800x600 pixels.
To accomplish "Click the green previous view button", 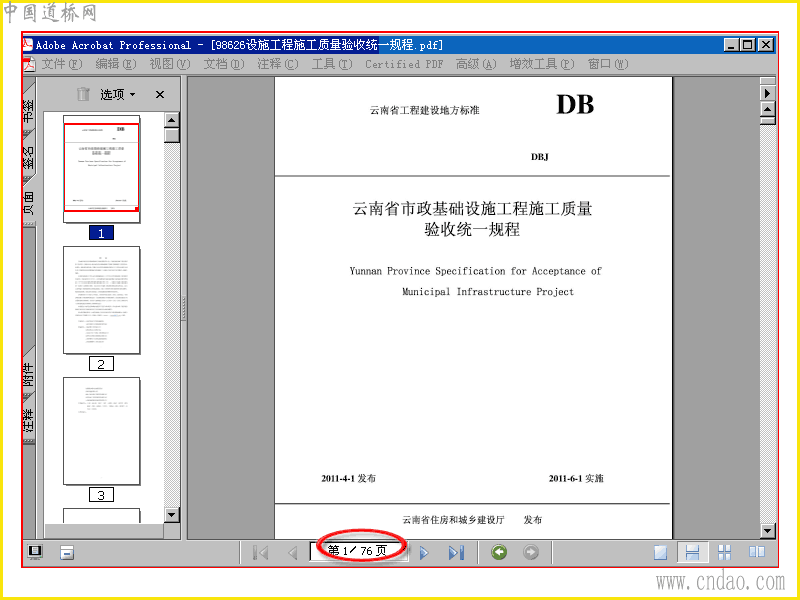I will [x=499, y=552].
